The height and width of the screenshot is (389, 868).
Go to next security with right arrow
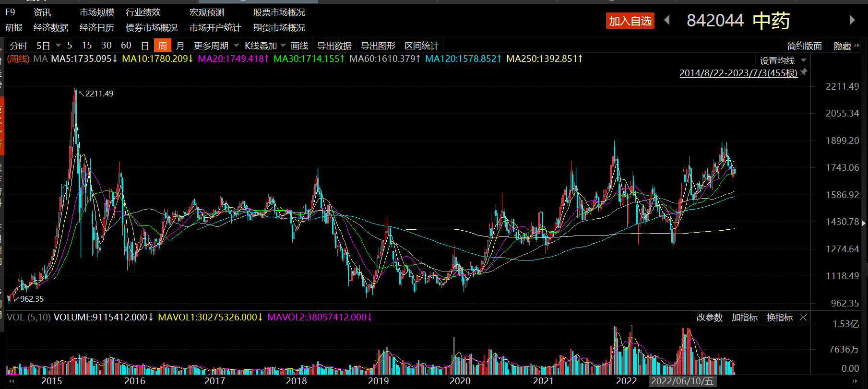pyautogui.click(x=852, y=20)
